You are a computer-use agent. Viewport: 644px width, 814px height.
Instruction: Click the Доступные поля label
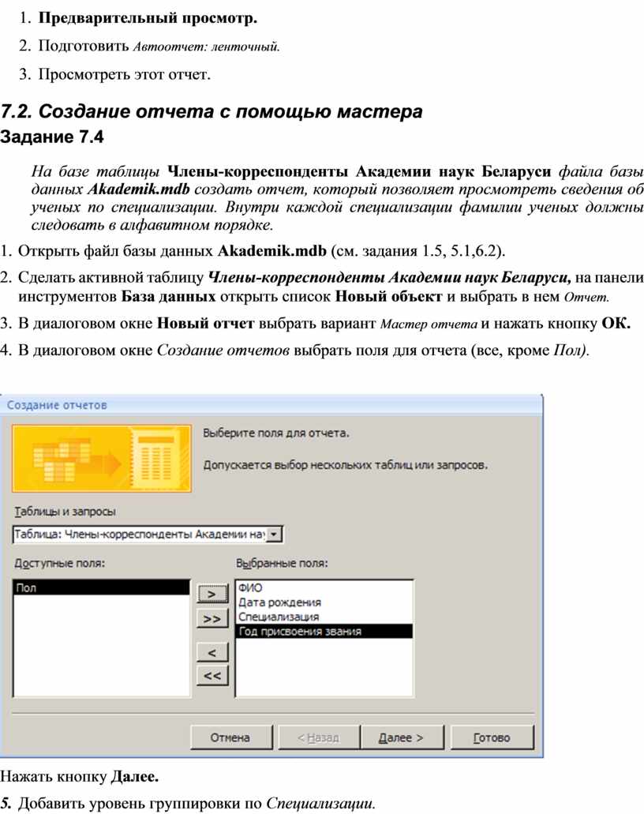[60, 563]
